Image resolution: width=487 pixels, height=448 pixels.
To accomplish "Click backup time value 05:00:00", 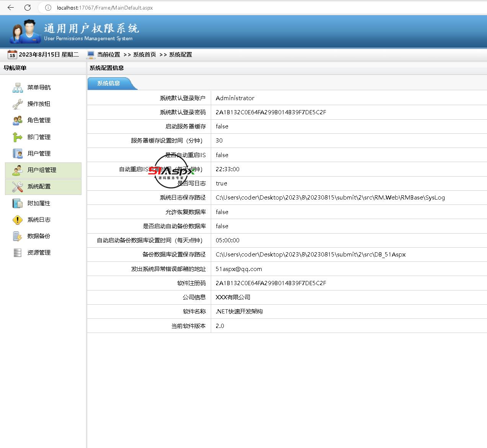I will click(228, 240).
